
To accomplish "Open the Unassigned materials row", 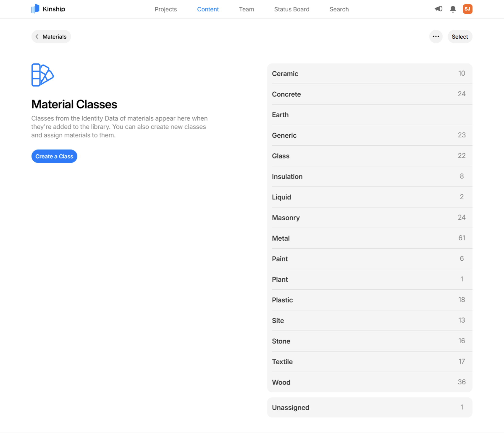I will (369, 407).
